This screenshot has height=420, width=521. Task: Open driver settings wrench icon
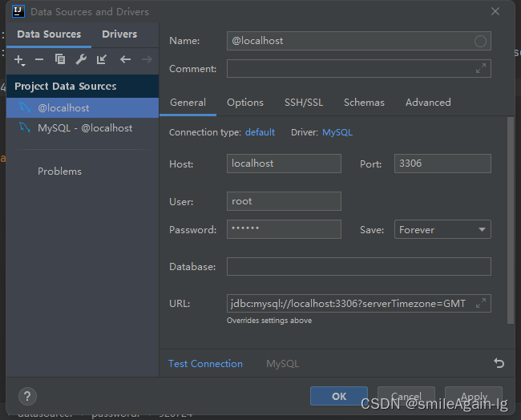[81, 59]
